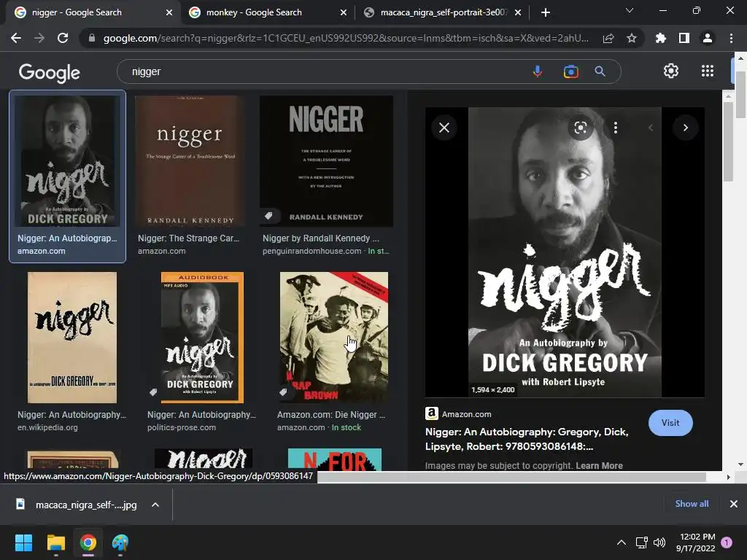The width and height of the screenshot is (747, 560).
Task: Show hidden system tray icons
Action: (622, 542)
